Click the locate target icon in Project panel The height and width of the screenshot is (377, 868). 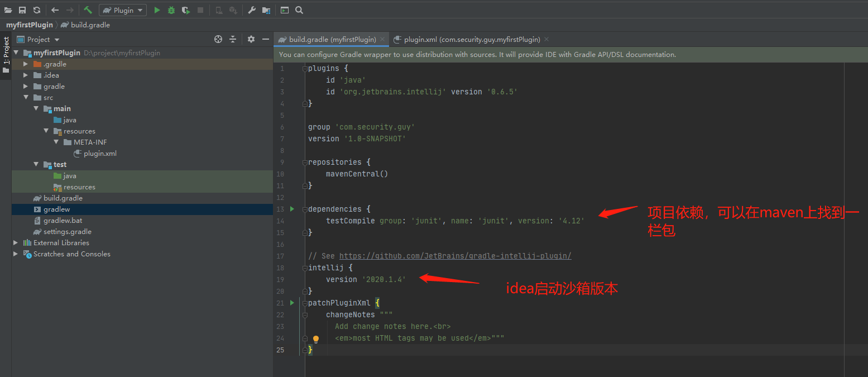(x=218, y=39)
